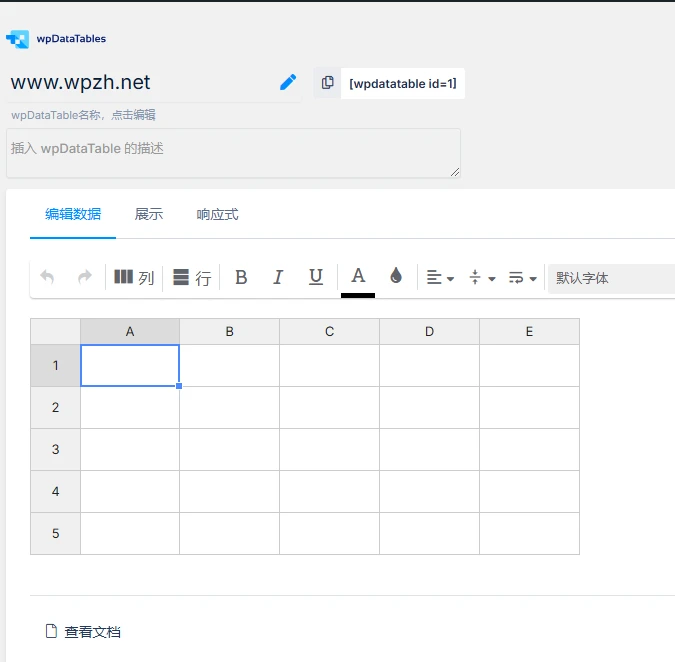Select row 1 header
Screen dimensions: 675x662
[x=56, y=365]
